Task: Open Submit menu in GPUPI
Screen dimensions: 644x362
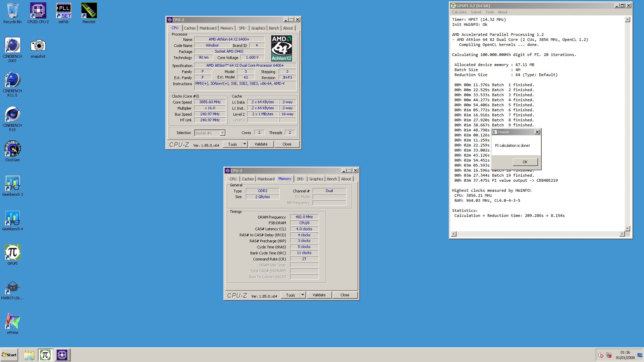Action: point(476,12)
